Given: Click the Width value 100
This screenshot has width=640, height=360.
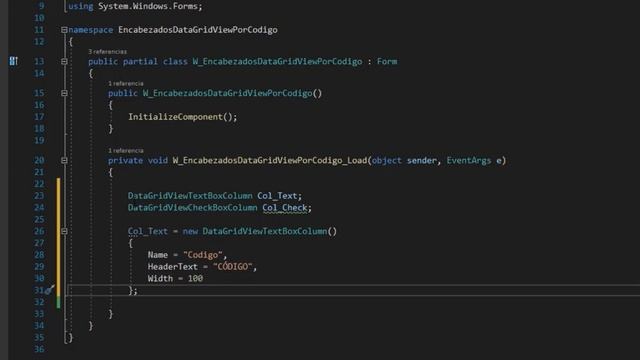Looking at the screenshot, I should click(x=195, y=279).
